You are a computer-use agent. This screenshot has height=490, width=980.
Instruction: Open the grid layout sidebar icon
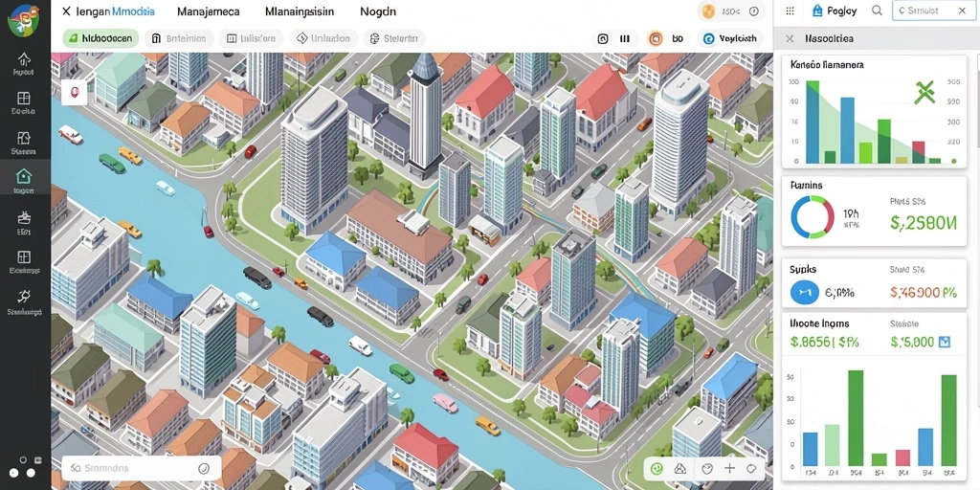click(x=24, y=99)
